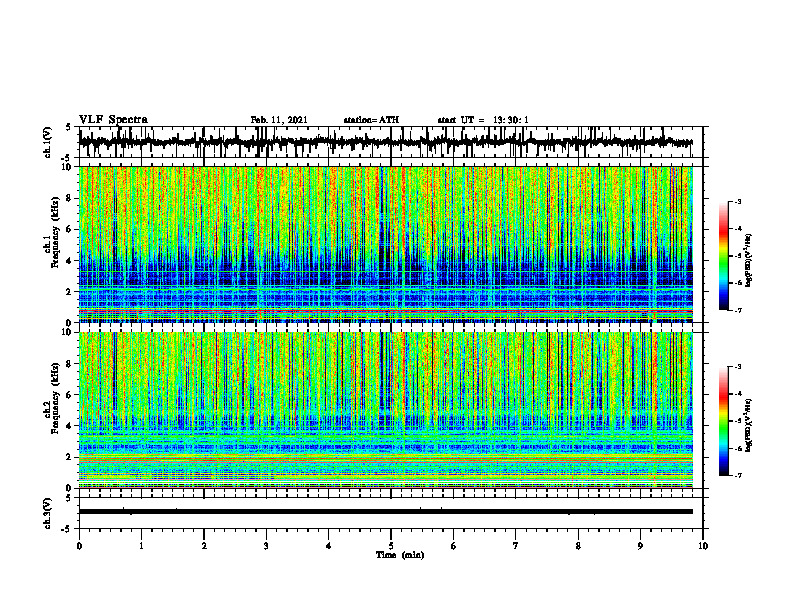Click the ch.1 color bar "-3" label
Viewport: 792px width, 612px height.
point(738,202)
